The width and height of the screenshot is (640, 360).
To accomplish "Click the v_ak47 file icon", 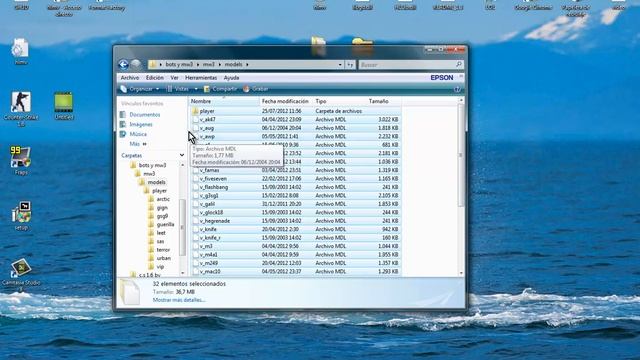I will (x=196, y=120).
